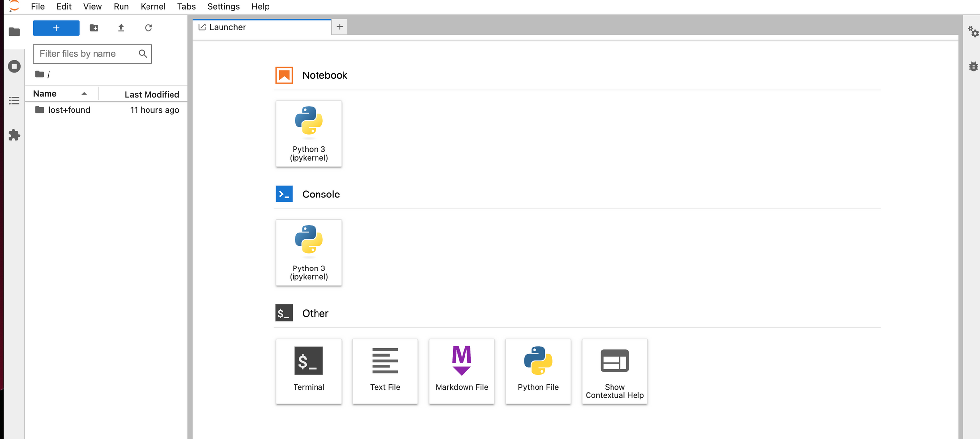This screenshot has height=439, width=980.
Task: Open the Extension Manager sidebar
Action: 14,135
